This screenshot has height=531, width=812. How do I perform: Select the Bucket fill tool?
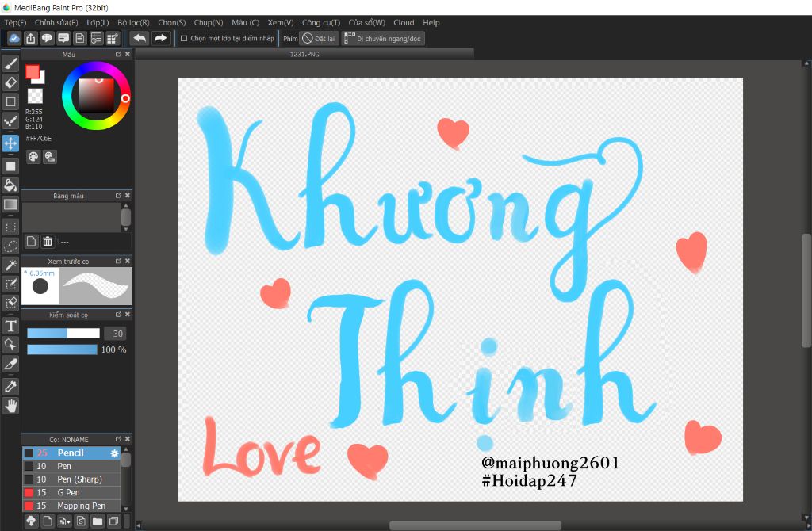10,185
